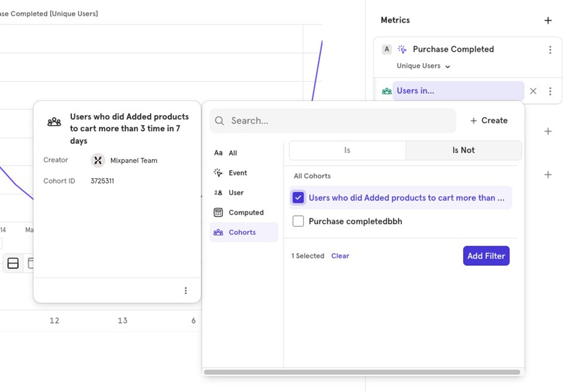Create a new cohort
Screen dimensions: 563x392
[489, 121]
